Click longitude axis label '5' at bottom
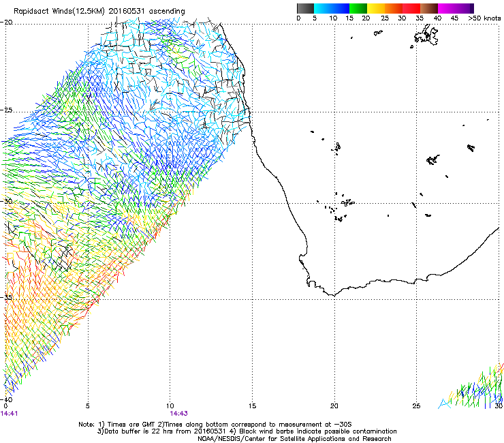Screen dimensions: 504x443 pyautogui.click(x=88, y=406)
